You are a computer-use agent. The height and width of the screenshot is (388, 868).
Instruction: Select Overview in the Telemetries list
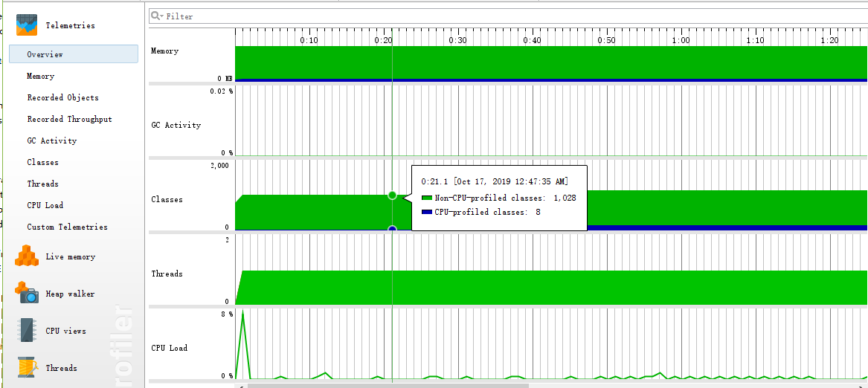[x=74, y=54]
